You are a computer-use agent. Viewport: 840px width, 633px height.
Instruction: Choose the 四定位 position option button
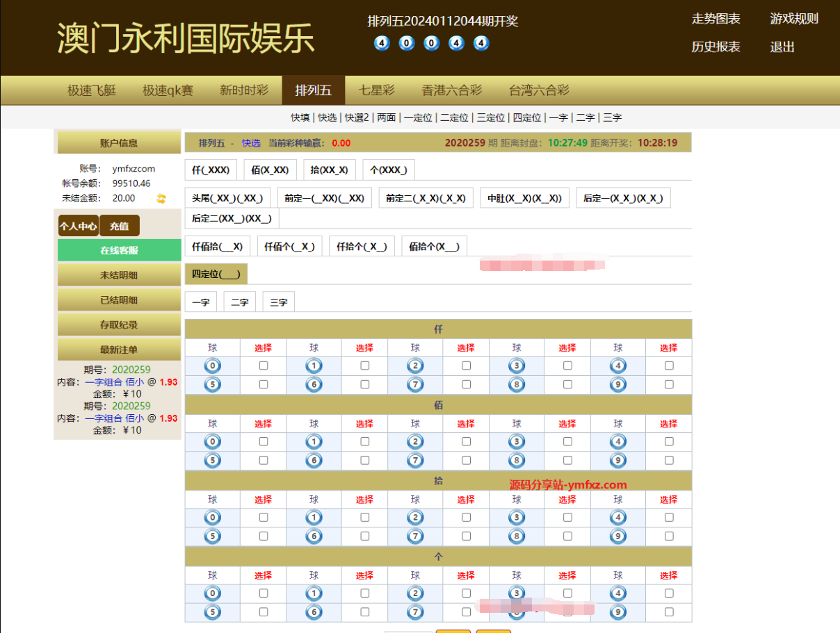tap(216, 274)
